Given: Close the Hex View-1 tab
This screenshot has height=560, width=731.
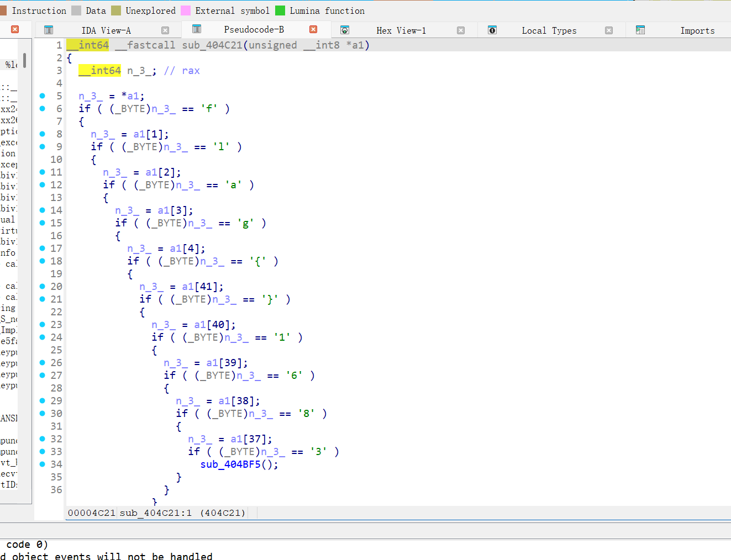Looking at the screenshot, I should 461,30.
